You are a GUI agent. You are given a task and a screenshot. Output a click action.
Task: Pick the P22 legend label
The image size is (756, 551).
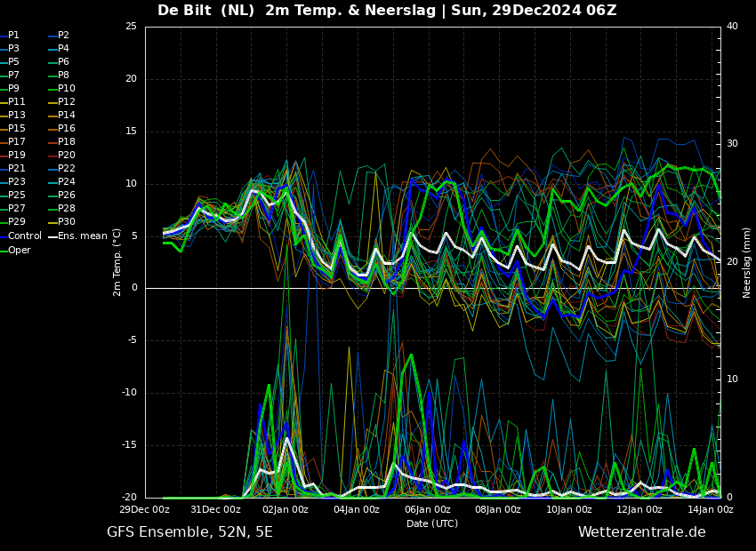click(67, 169)
